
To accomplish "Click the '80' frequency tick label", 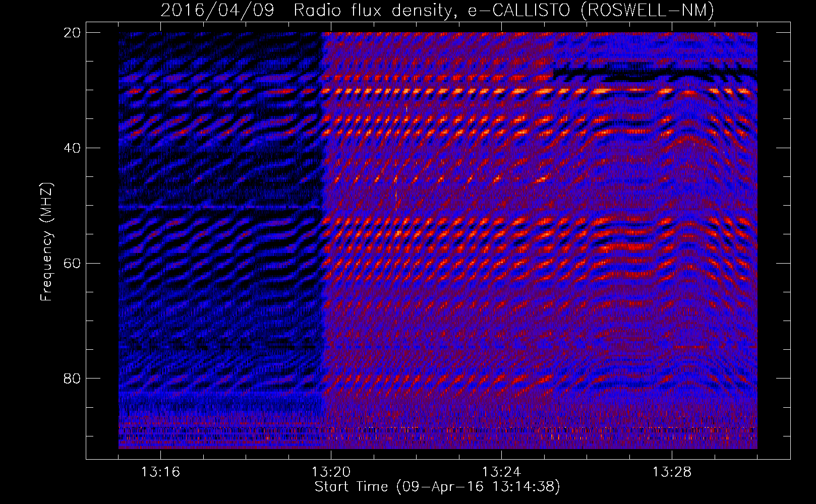I will point(72,379).
